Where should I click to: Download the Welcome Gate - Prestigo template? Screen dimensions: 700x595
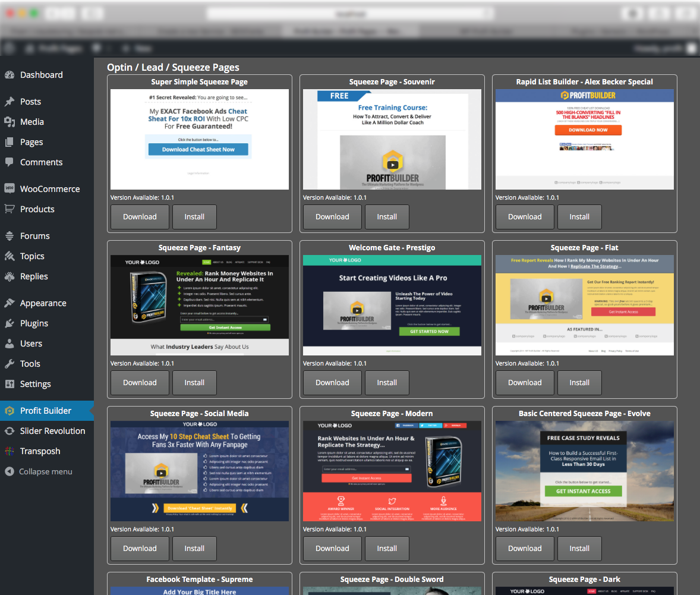[x=332, y=383]
